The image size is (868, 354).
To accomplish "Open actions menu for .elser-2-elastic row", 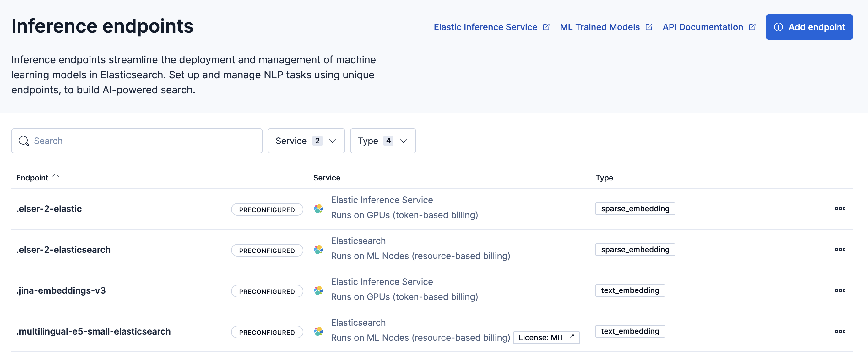I will pyautogui.click(x=840, y=208).
